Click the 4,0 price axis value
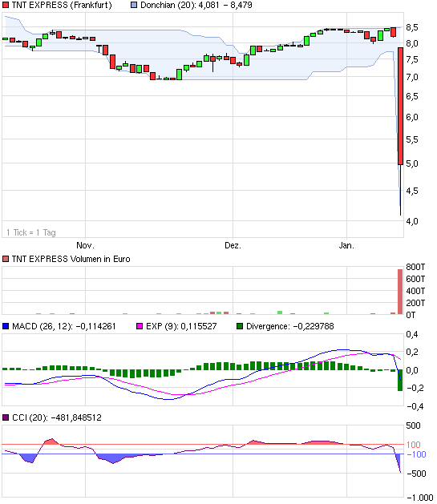Screen dimensions: 437x504 pos(412,221)
